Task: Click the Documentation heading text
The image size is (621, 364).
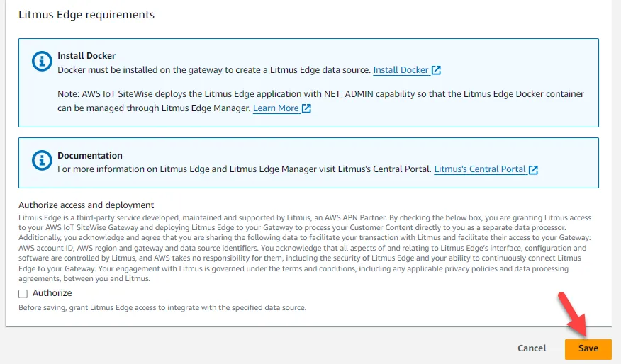Action: (x=90, y=156)
